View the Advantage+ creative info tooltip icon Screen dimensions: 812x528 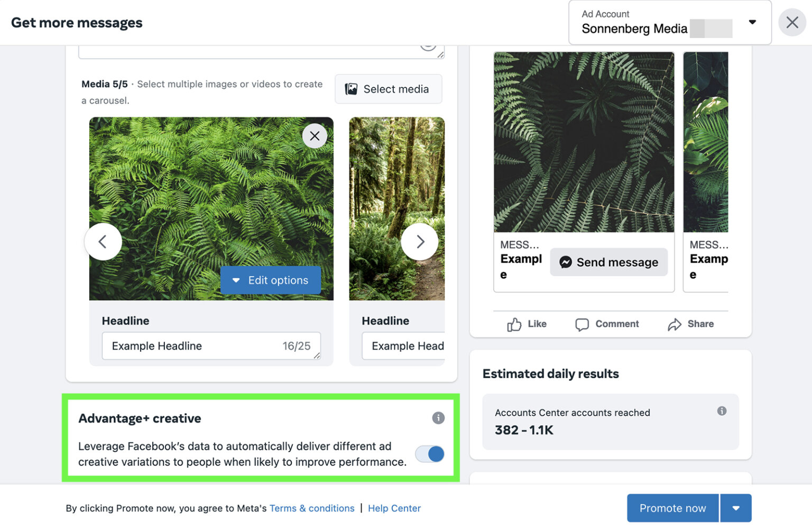click(x=438, y=418)
